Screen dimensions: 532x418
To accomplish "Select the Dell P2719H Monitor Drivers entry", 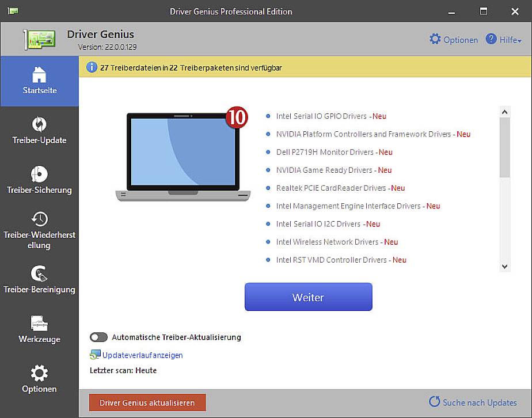I will point(326,152).
